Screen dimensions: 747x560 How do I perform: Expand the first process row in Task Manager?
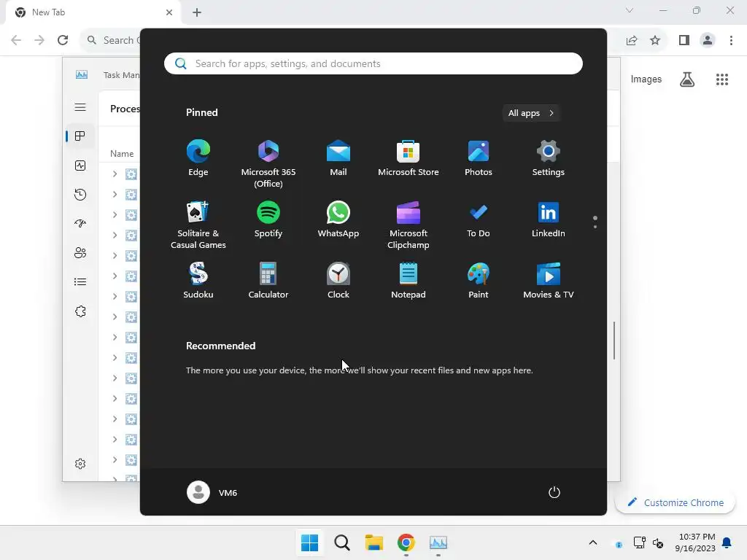tap(115, 174)
